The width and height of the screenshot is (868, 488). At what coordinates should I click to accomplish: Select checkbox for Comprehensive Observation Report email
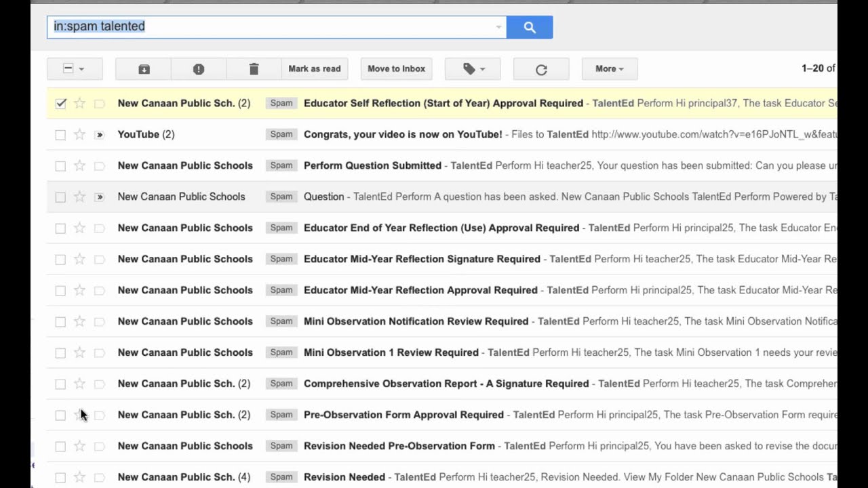pyautogui.click(x=60, y=384)
